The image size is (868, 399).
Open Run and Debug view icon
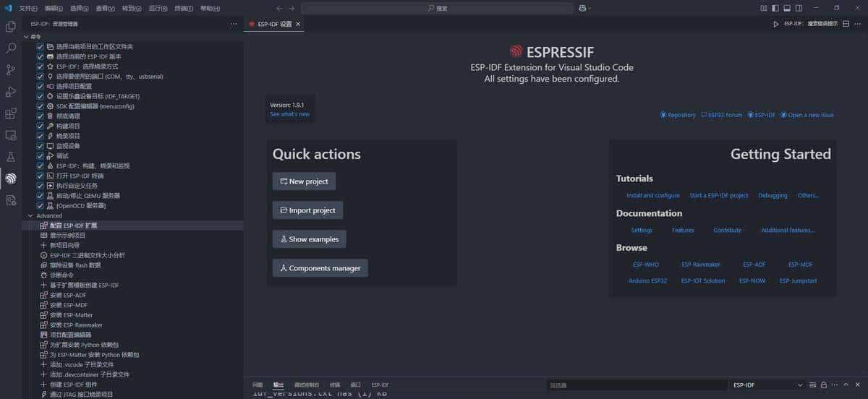tap(11, 92)
